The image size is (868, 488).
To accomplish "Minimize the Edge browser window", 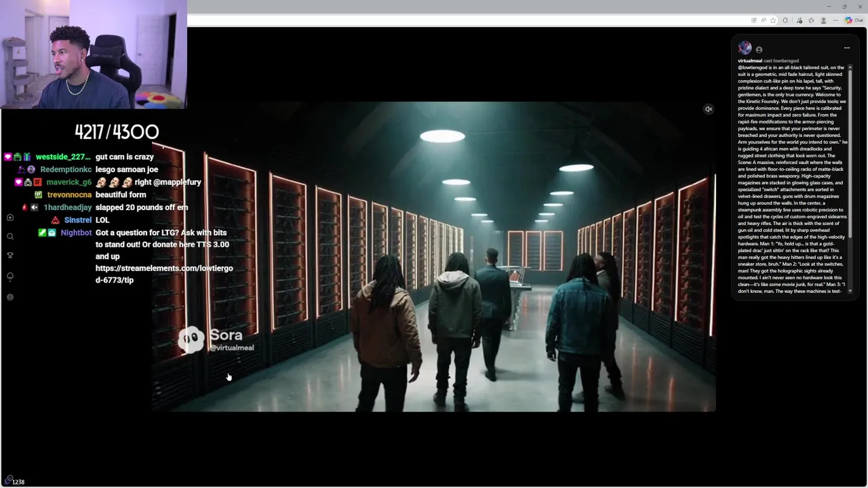I will pos(829,6).
